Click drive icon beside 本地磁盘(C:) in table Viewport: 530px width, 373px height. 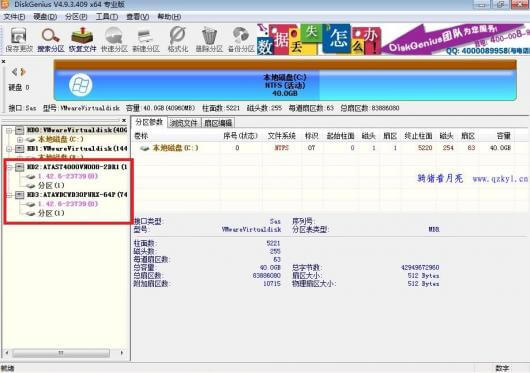pyautogui.click(x=145, y=148)
